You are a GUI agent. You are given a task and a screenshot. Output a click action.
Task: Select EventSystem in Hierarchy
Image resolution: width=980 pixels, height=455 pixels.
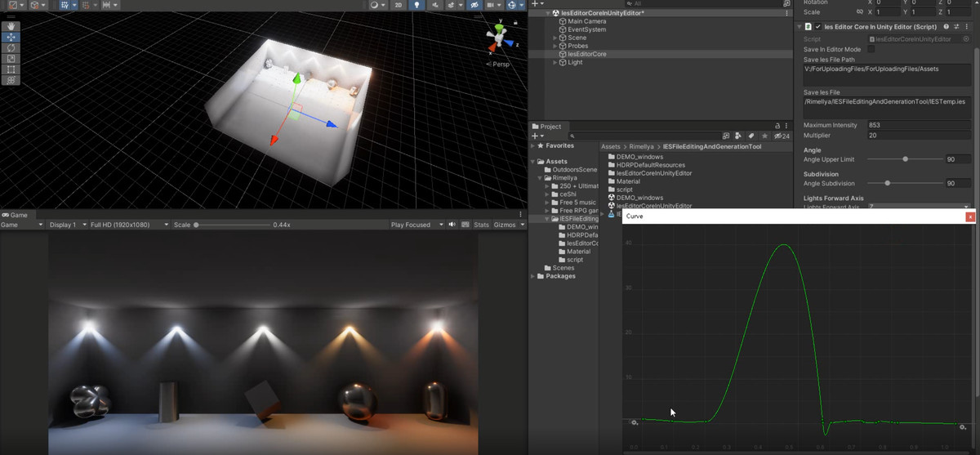click(x=586, y=29)
